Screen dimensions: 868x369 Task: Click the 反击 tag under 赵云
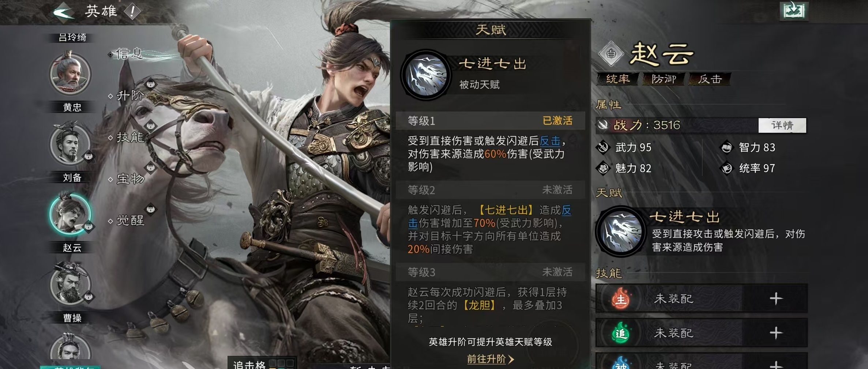tap(710, 79)
